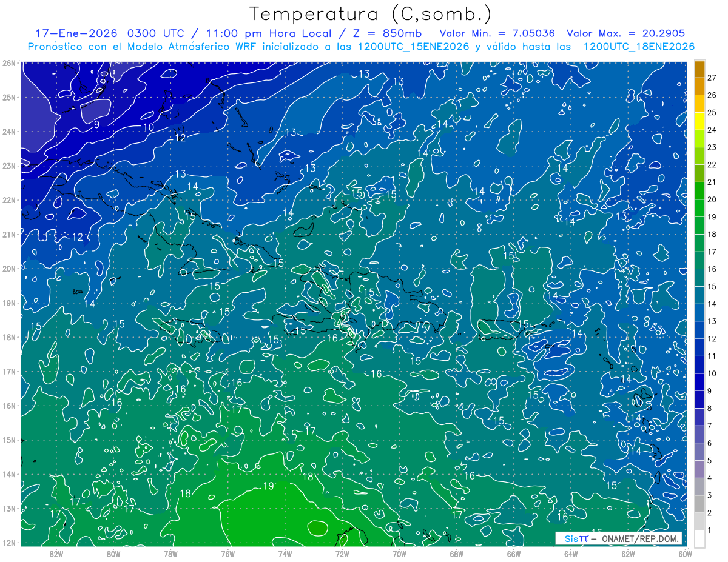Click color scale label 11
Image resolution: width=728 pixels, height=562 pixels.
712,356
